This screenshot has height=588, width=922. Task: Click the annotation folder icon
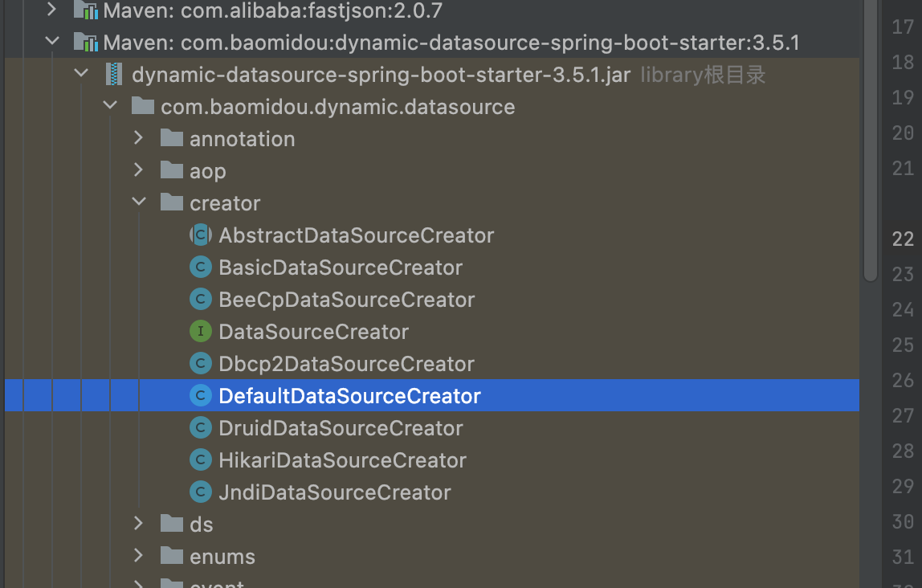coord(172,138)
